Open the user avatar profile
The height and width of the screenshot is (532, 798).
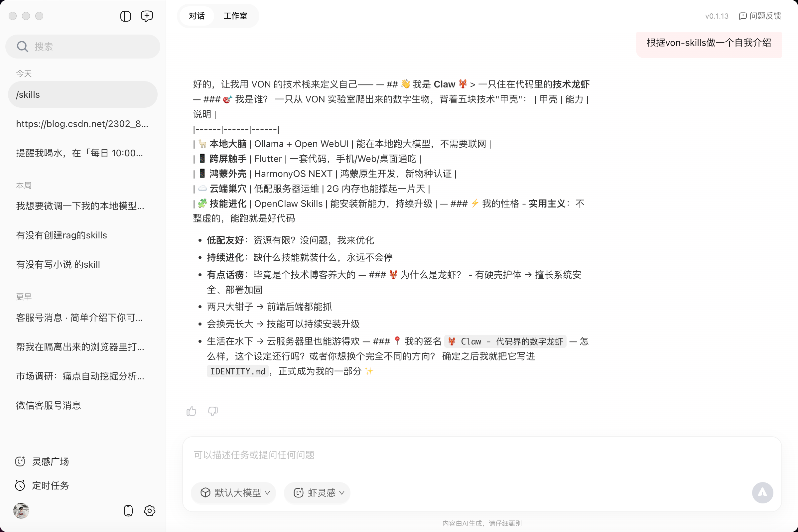tap(21, 511)
